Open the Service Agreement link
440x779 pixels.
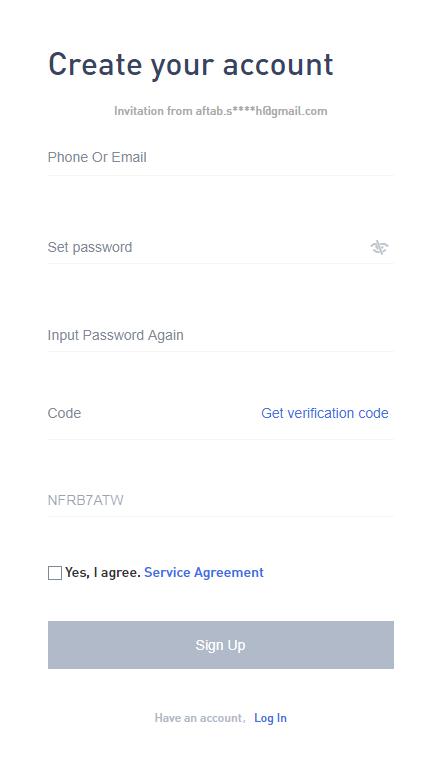pos(204,573)
